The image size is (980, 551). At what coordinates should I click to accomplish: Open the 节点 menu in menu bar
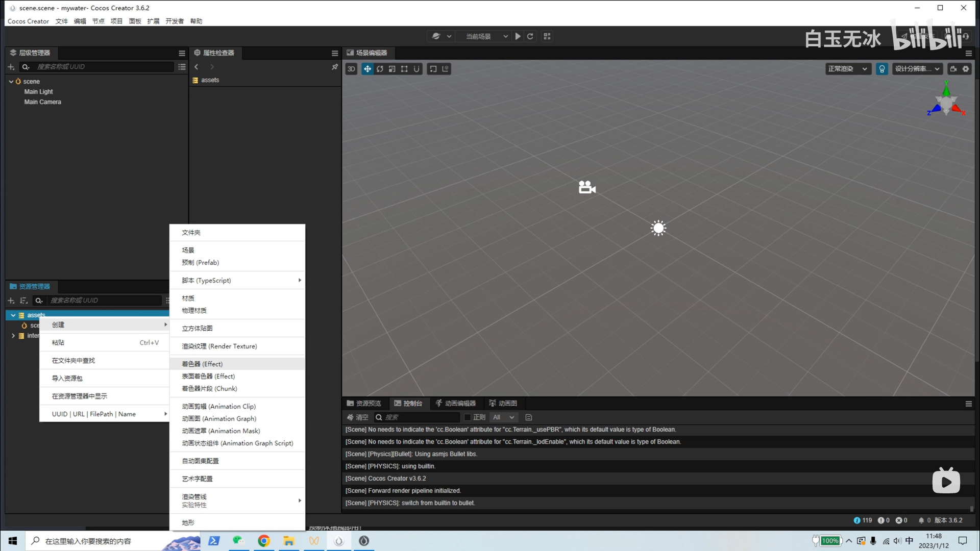98,21
